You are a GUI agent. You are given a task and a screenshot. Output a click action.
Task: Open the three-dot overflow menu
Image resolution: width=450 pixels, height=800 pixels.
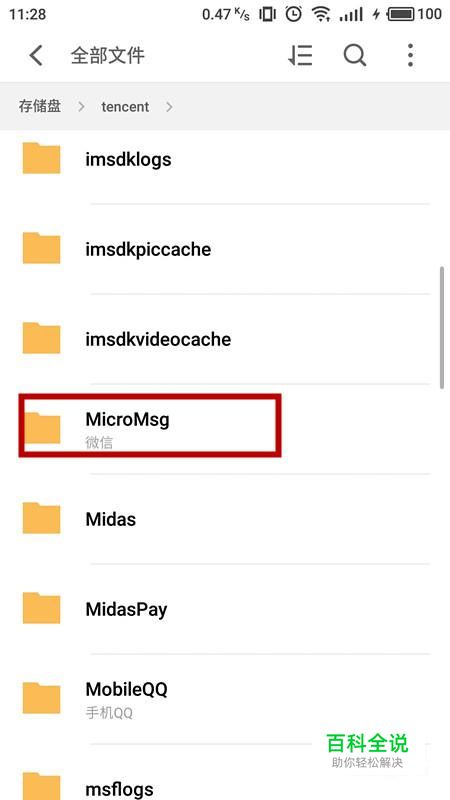tap(410, 55)
